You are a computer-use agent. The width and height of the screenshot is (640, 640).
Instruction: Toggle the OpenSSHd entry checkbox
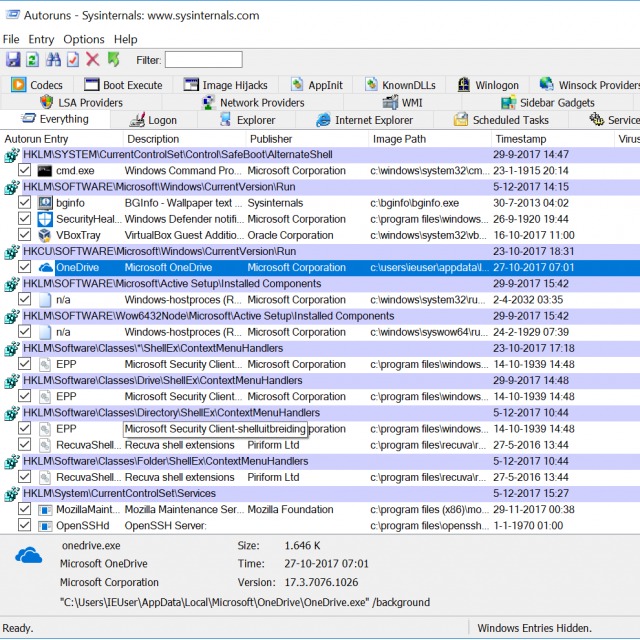tap(24, 525)
